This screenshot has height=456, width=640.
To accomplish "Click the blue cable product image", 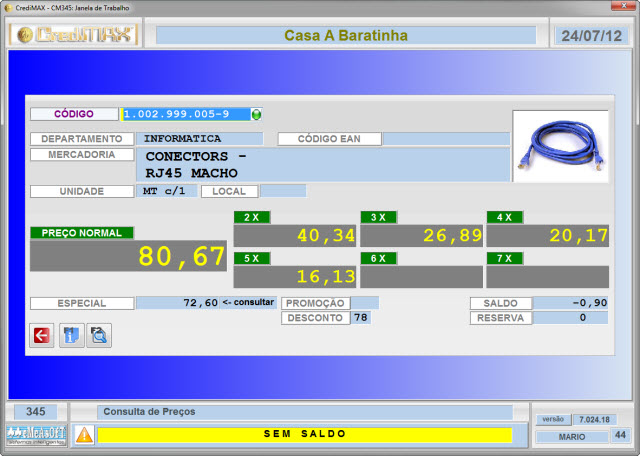I will (x=559, y=146).
